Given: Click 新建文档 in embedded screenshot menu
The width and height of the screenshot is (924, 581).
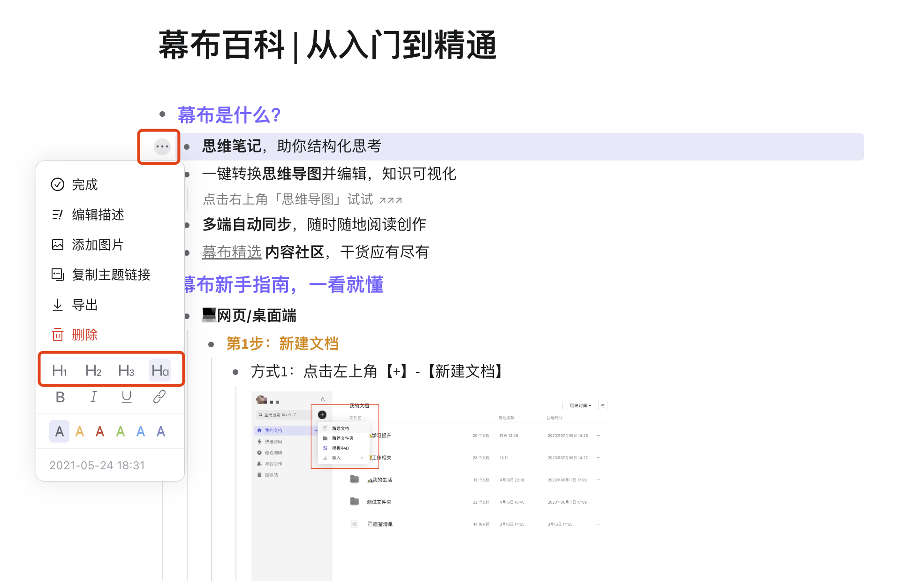Looking at the screenshot, I should [x=341, y=428].
